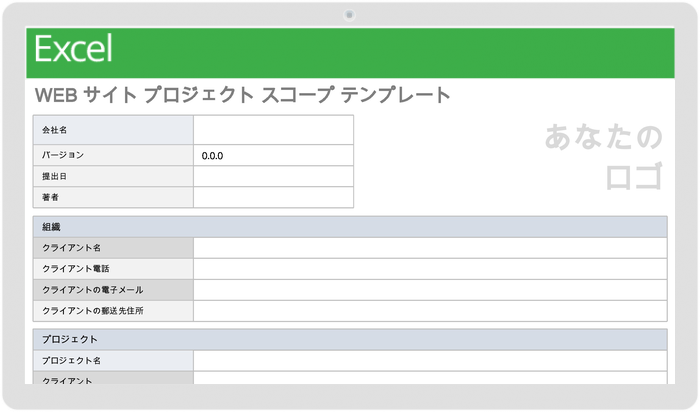The image size is (700, 412).
Task: Click the あなたのロゴ logo placeholder
Action: (x=604, y=157)
